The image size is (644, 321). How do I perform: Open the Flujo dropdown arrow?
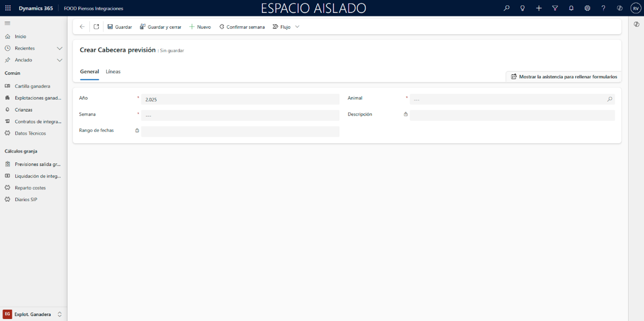point(297,27)
